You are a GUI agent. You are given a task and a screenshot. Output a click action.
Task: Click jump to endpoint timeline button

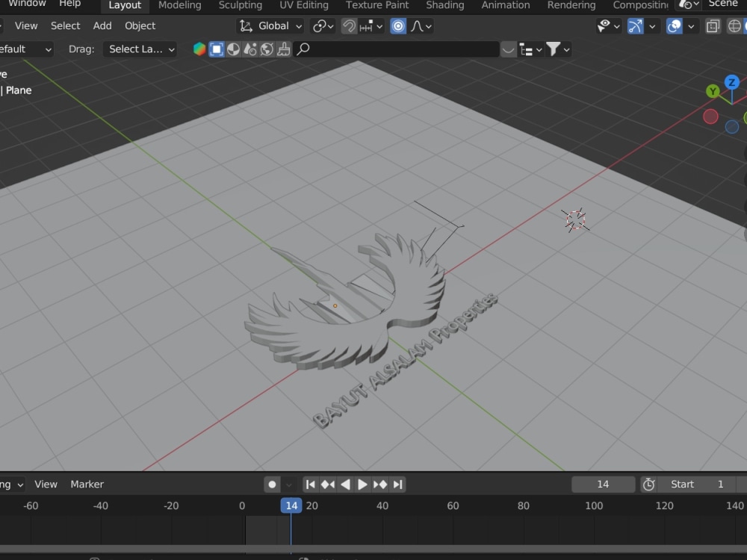pos(397,484)
